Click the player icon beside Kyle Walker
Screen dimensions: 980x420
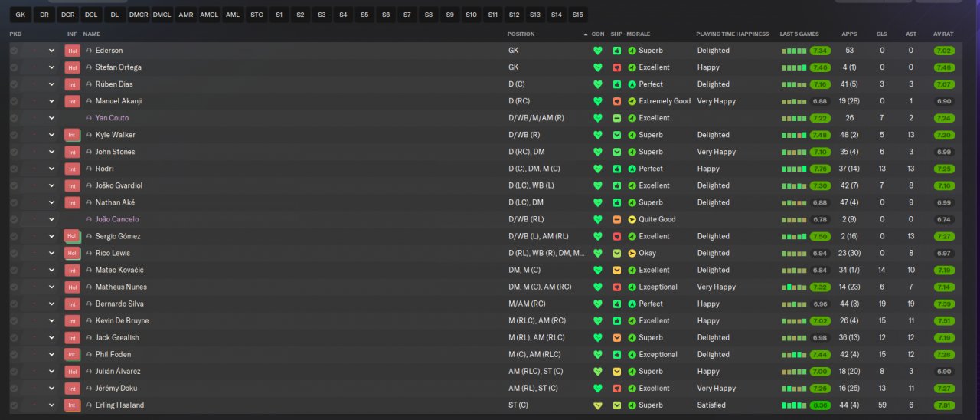[x=89, y=135]
